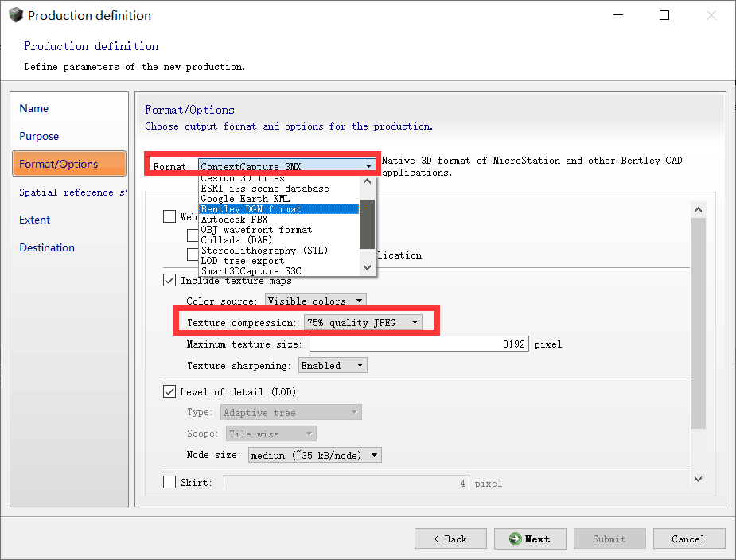Switch to the Extent step
736x560 pixels.
[35, 220]
